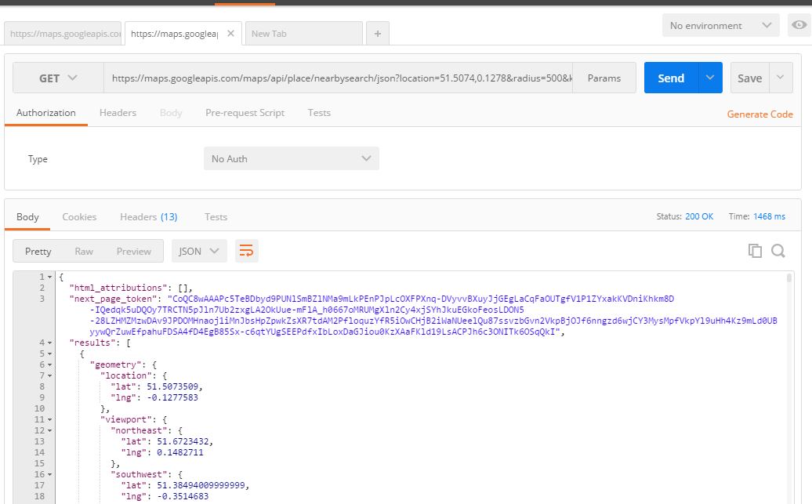Image resolution: width=812 pixels, height=504 pixels.
Task: Collapse the results array at line 4
Action: pos(49,343)
